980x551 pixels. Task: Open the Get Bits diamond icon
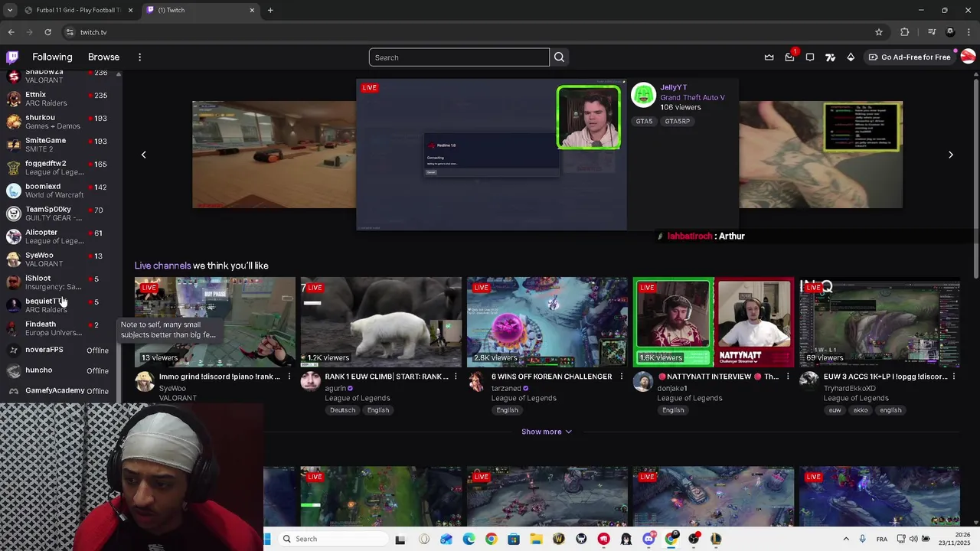coord(851,57)
